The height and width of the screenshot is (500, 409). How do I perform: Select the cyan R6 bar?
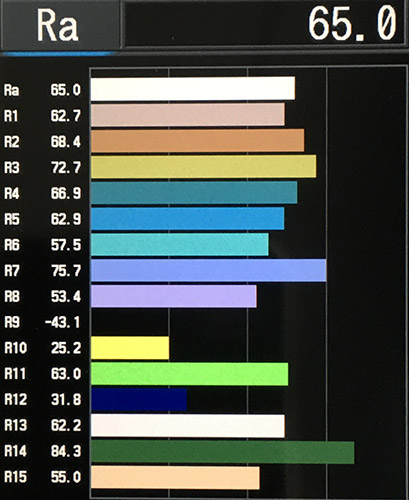180,244
